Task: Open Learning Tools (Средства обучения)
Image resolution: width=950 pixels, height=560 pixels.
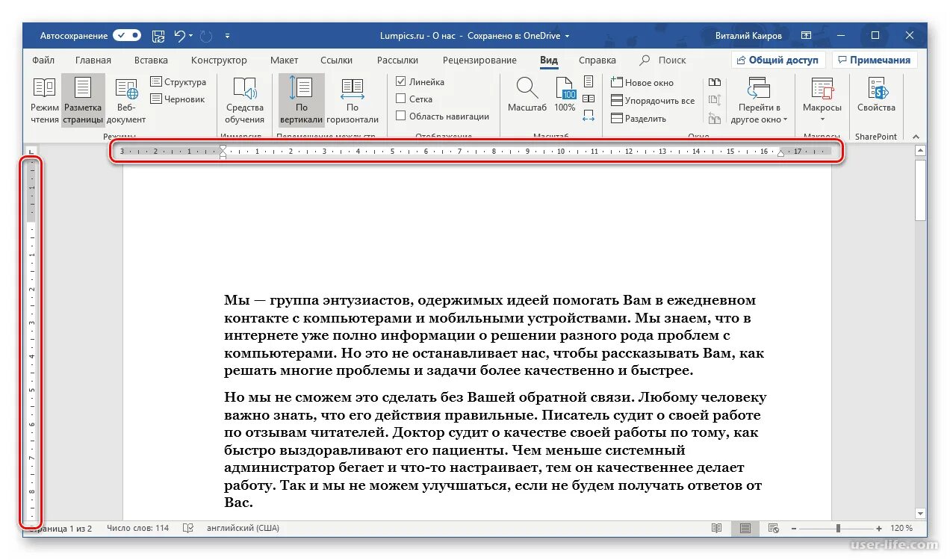Action: [x=245, y=99]
